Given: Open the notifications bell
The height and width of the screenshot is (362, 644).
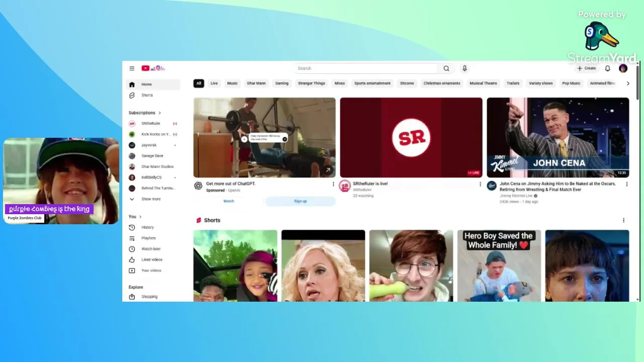Looking at the screenshot, I should (x=607, y=68).
